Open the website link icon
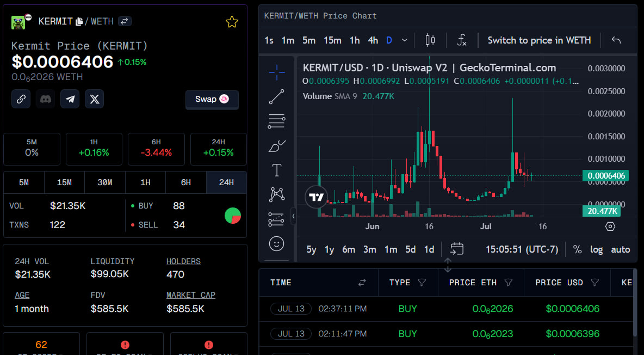This screenshot has width=644, height=355. click(x=21, y=99)
